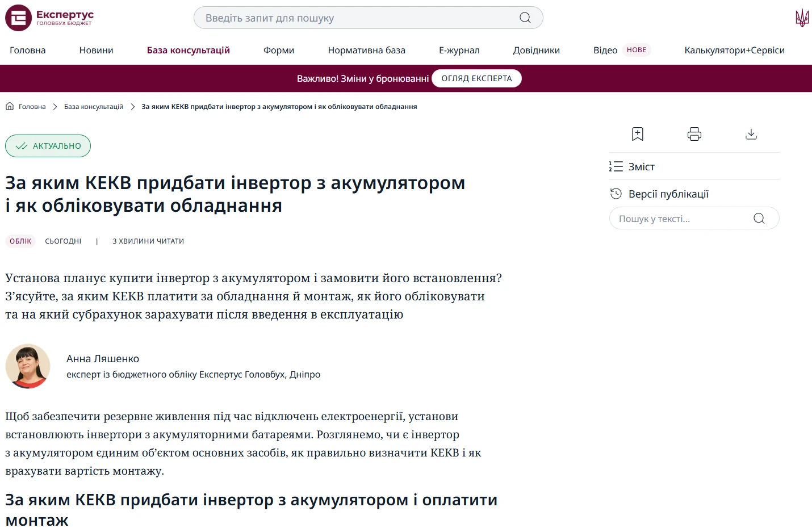The image size is (812, 528).
Task: Click the АКТУАЛЬНО status badge
Action: tap(48, 146)
